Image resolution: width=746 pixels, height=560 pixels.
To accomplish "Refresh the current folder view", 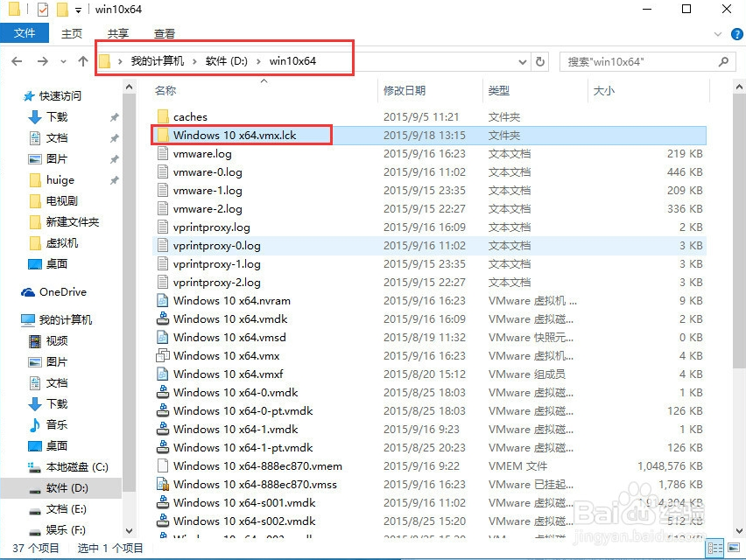I will tap(540, 62).
